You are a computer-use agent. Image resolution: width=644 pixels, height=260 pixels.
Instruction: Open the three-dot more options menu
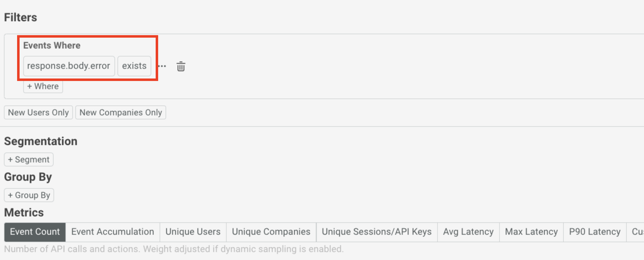pos(162,66)
